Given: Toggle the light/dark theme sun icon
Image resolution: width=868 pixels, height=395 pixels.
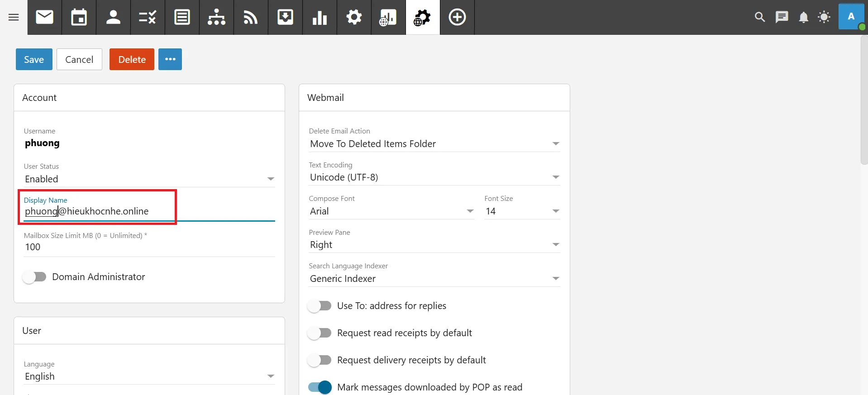Looking at the screenshot, I should tap(824, 17).
